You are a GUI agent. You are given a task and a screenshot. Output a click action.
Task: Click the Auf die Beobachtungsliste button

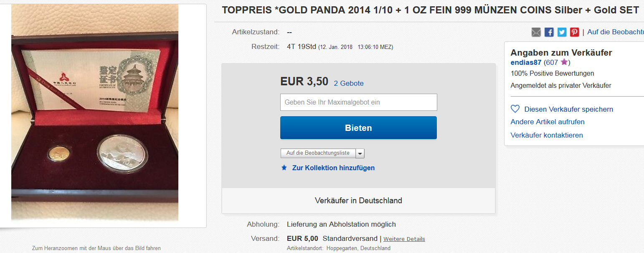[x=318, y=153]
